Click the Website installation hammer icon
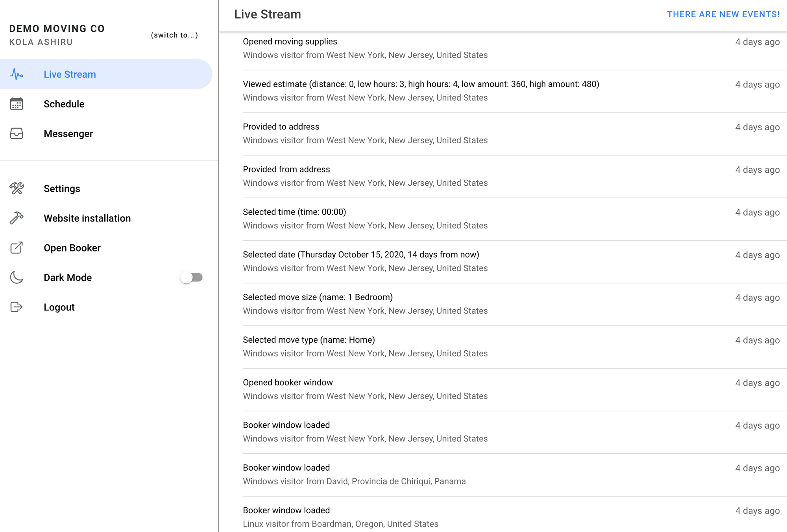 (17, 218)
